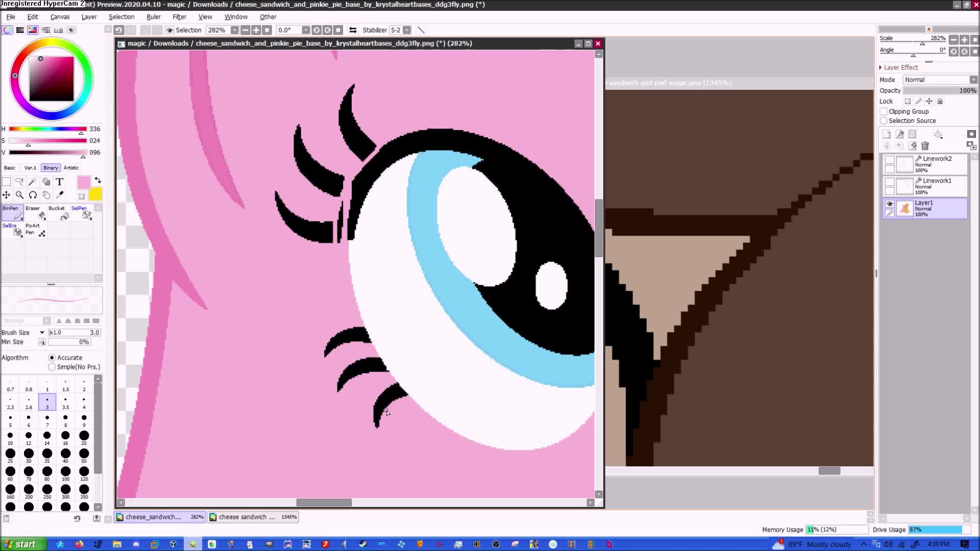The image size is (980, 551).
Task: Select the Magic Wand tool
Action: point(33,182)
